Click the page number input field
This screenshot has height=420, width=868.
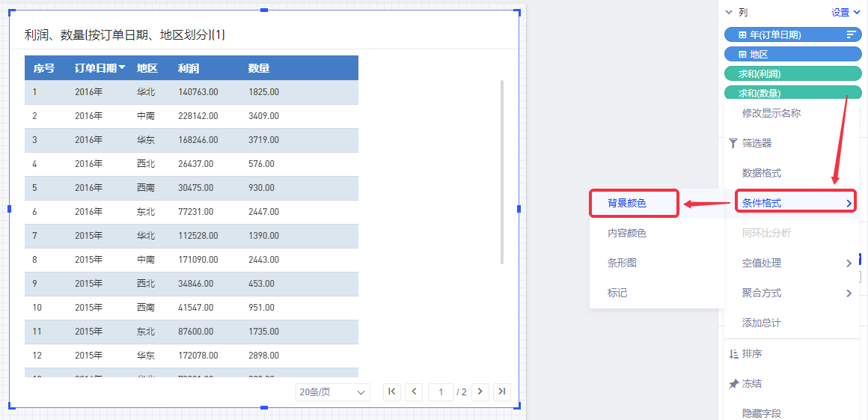point(441,392)
